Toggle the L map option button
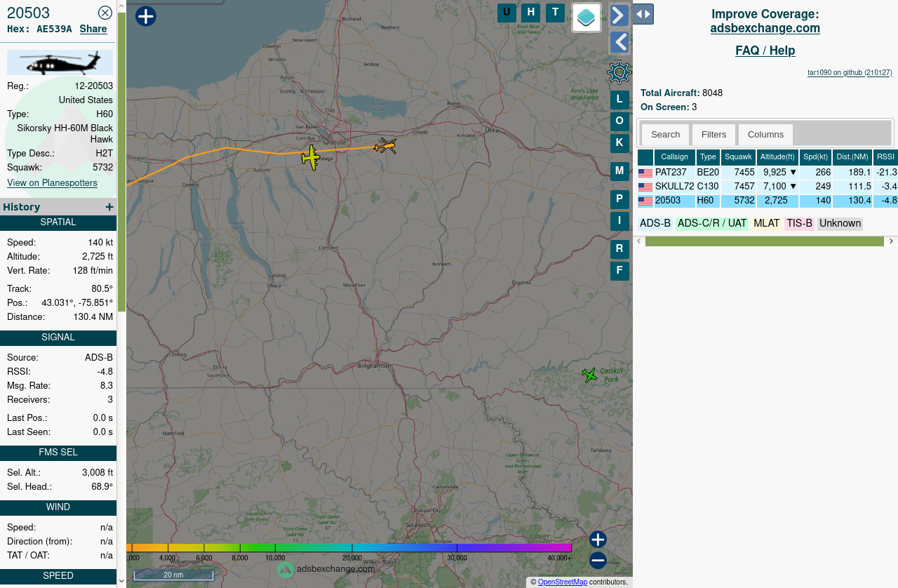 click(619, 100)
